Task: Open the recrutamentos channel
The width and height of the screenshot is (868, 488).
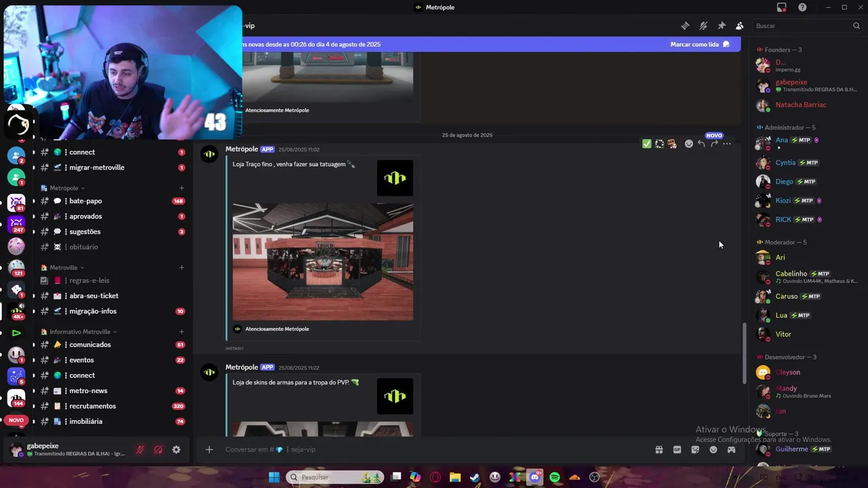Action: [x=112, y=406]
